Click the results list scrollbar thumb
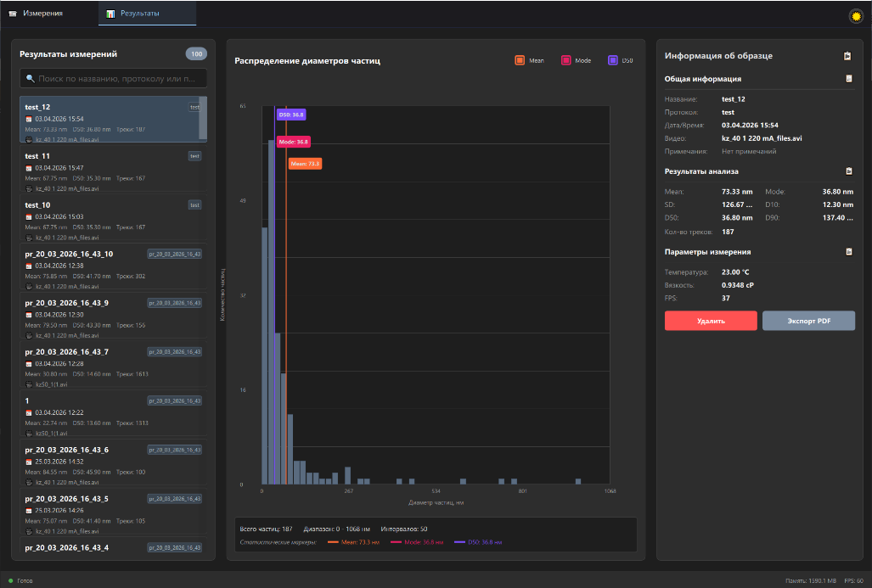Screen dimensions: 872x588 point(203,119)
